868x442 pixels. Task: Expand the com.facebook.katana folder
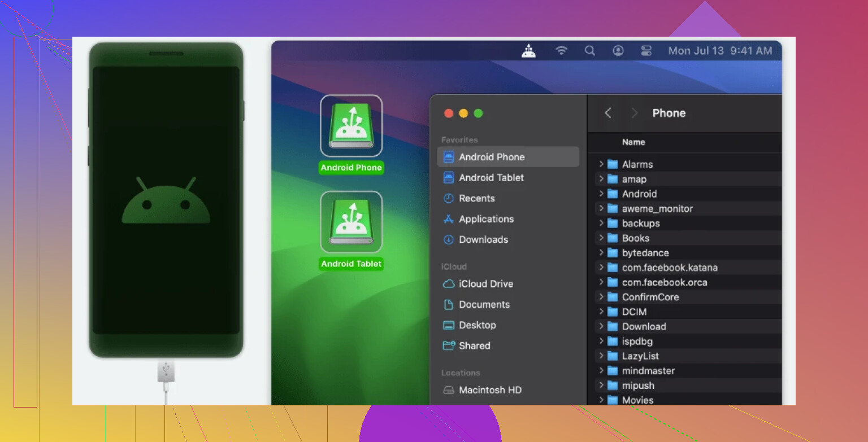coord(601,268)
